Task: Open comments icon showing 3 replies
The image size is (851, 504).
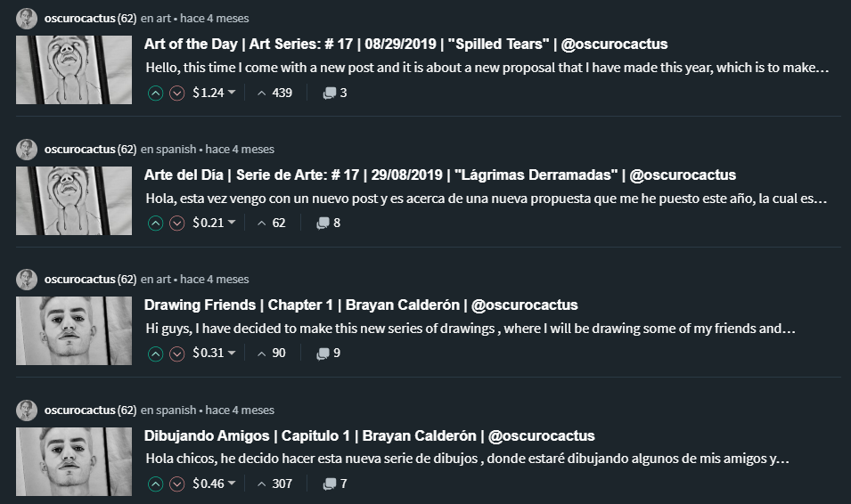Action: pos(335,93)
